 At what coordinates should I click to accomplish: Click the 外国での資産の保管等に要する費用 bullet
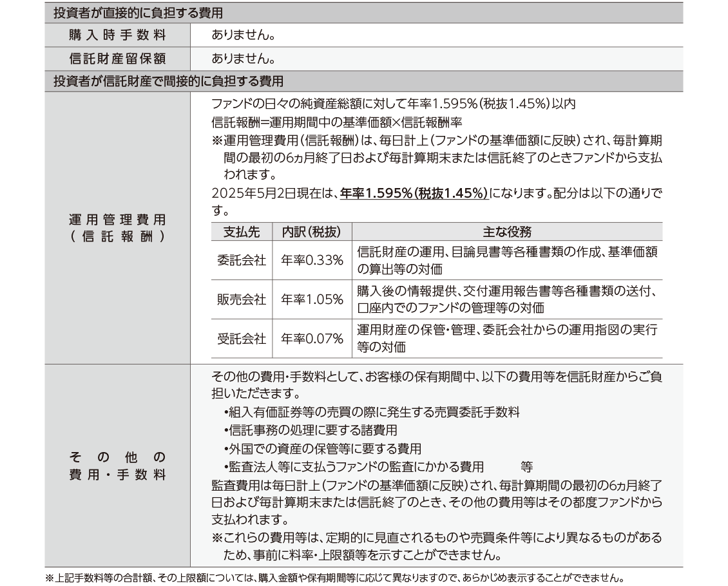(322, 448)
